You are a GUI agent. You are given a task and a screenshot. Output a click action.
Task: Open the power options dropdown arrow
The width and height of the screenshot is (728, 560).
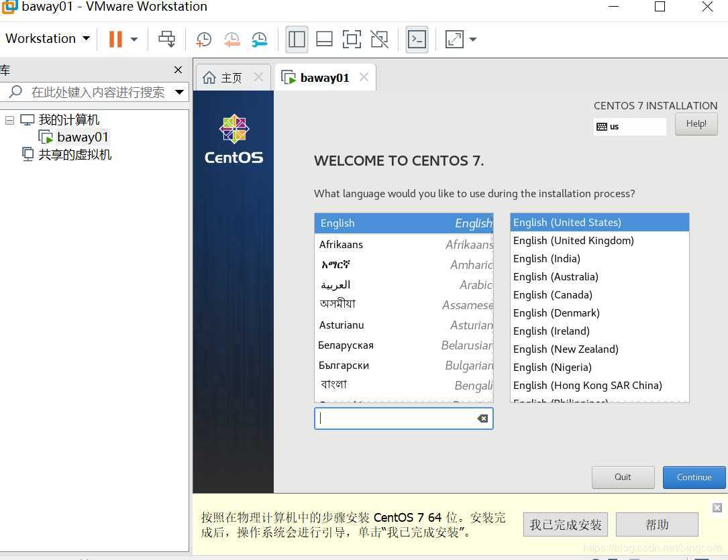[134, 40]
